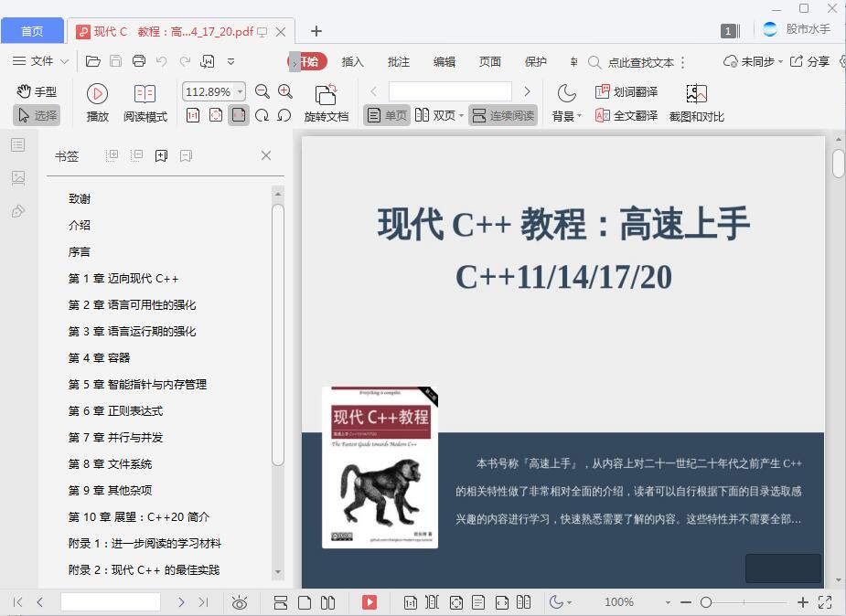Open the 截图和对比 screenshot compare tool
This screenshot has height=616, width=846.
click(697, 101)
